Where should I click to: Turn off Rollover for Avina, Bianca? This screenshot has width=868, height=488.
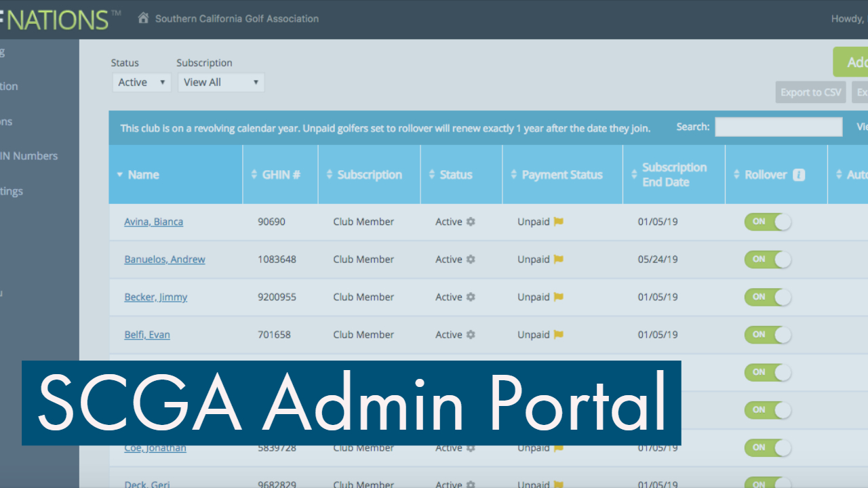(768, 222)
